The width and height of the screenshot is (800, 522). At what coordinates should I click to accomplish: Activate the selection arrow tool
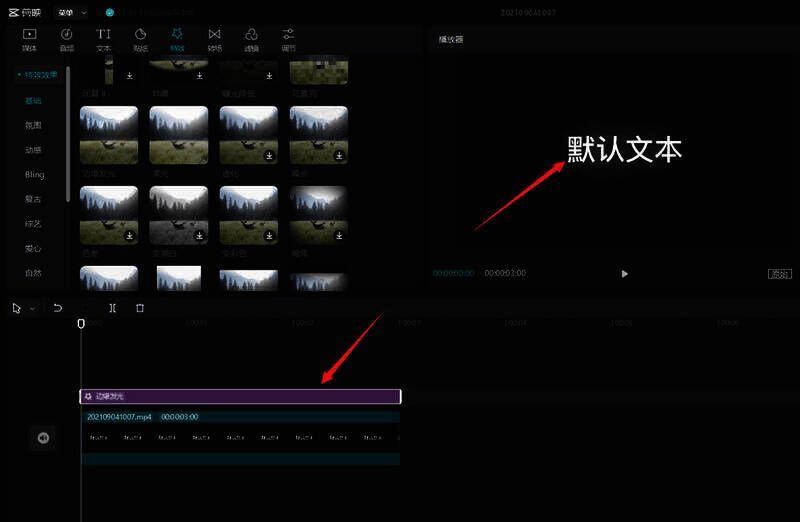pyautogui.click(x=17, y=308)
